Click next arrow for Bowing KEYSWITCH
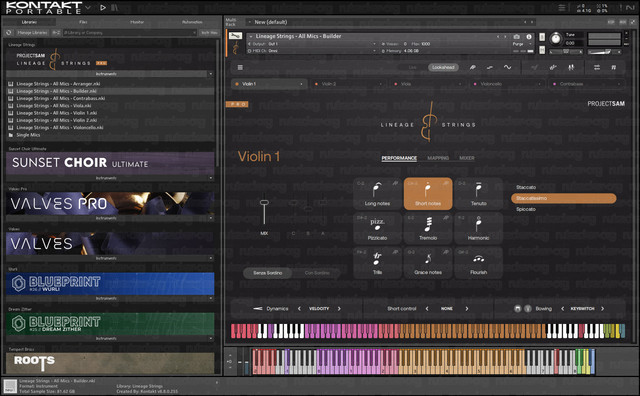Image resolution: width=640 pixels, height=396 pixels. point(602,309)
